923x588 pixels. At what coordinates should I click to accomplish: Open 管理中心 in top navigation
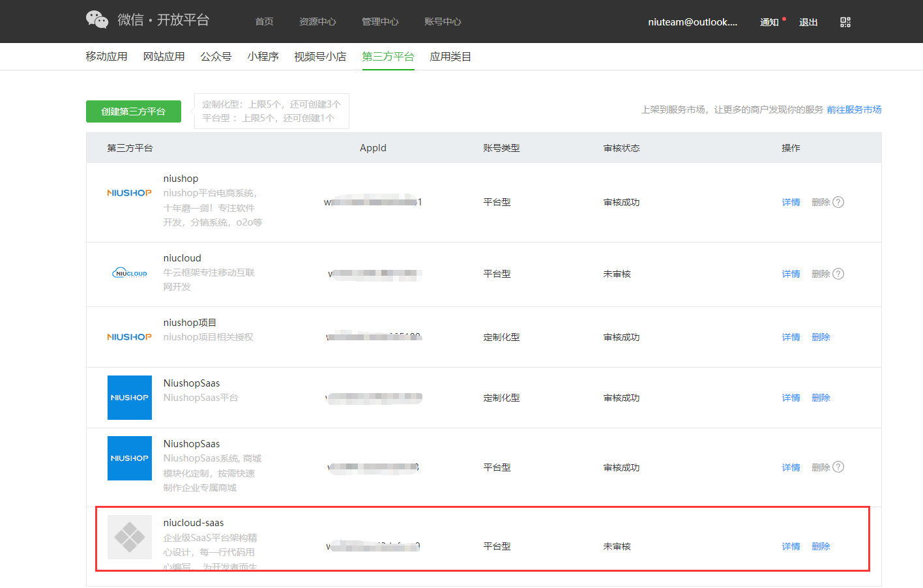(380, 22)
